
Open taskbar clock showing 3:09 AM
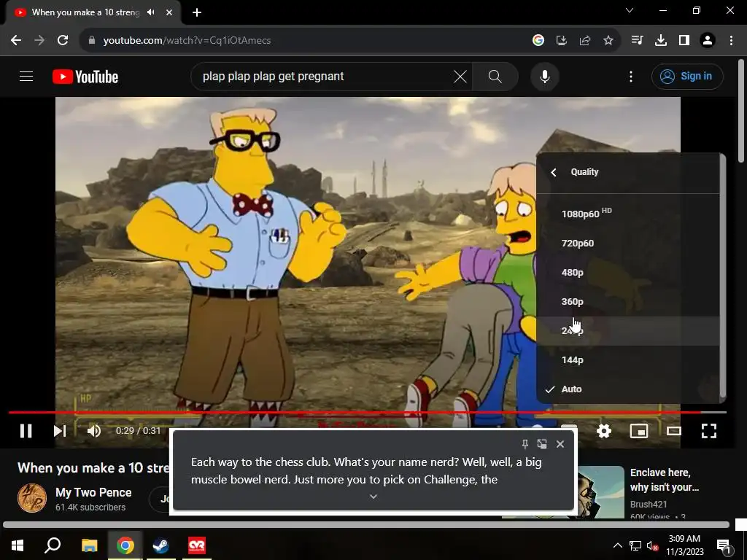684,545
